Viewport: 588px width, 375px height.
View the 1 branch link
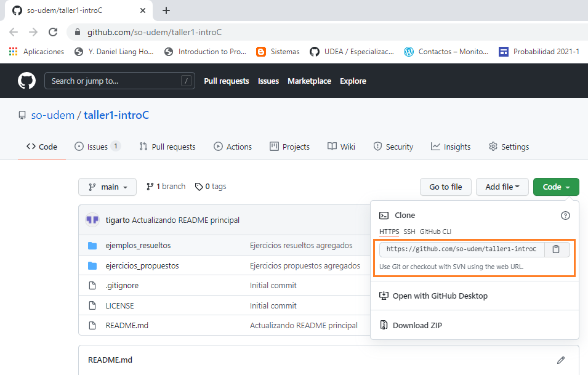click(166, 187)
